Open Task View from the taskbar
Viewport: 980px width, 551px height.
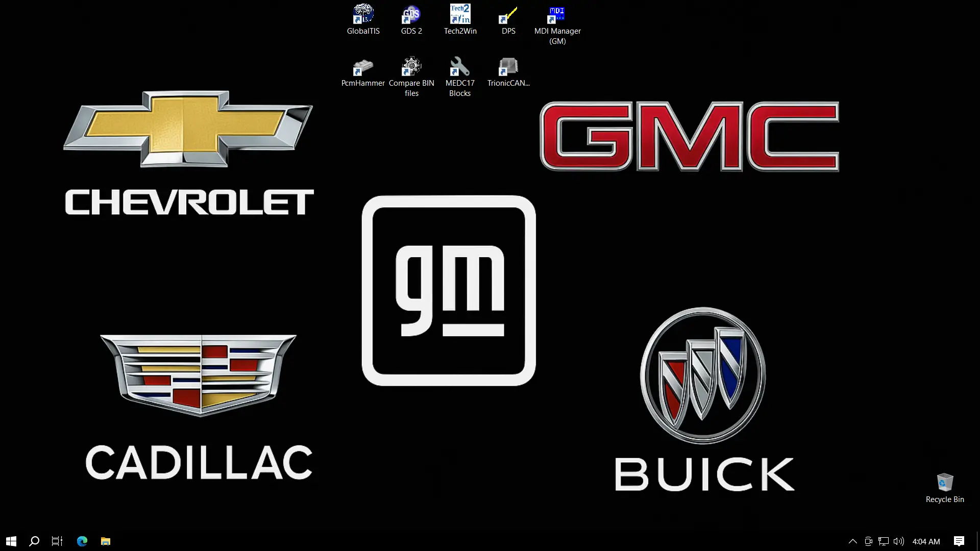[x=57, y=541]
